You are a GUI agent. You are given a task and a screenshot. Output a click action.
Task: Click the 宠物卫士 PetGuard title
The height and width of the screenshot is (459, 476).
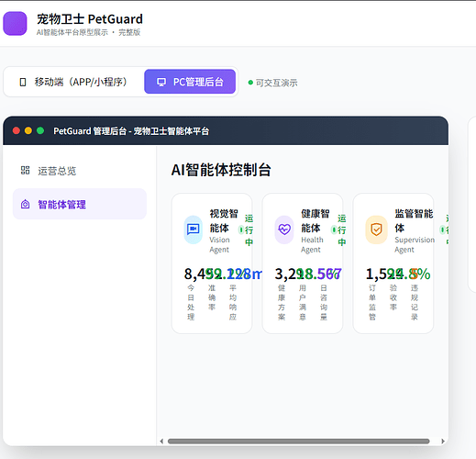coord(90,19)
